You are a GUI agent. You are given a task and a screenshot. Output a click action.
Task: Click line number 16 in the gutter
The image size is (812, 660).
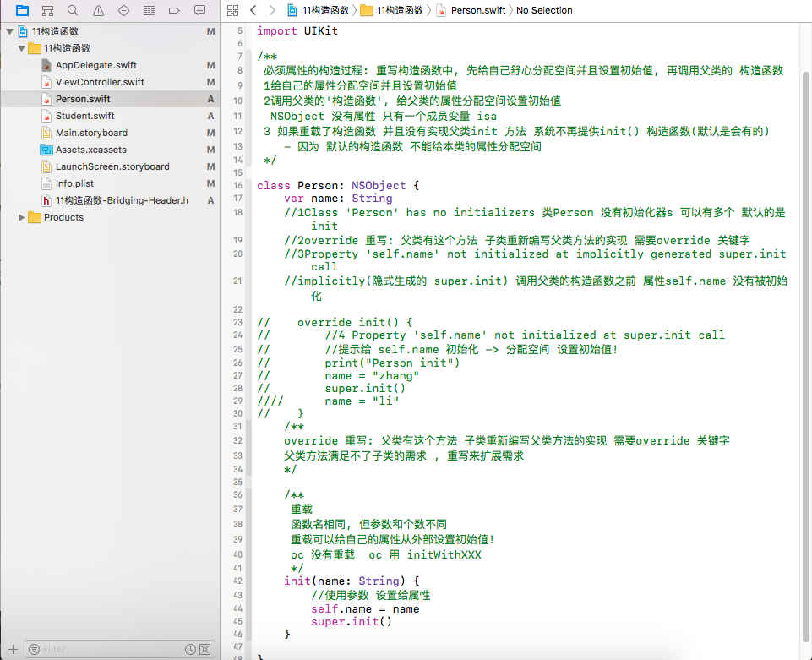(x=237, y=185)
